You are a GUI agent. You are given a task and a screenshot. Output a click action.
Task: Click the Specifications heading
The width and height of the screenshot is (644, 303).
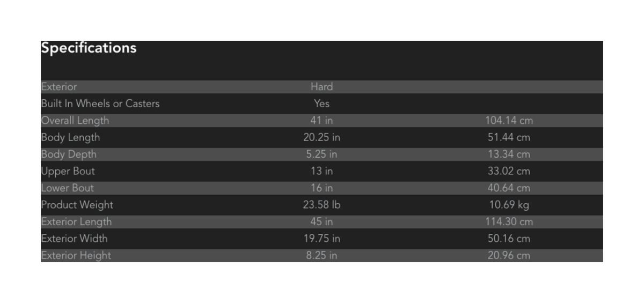click(89, 48)
